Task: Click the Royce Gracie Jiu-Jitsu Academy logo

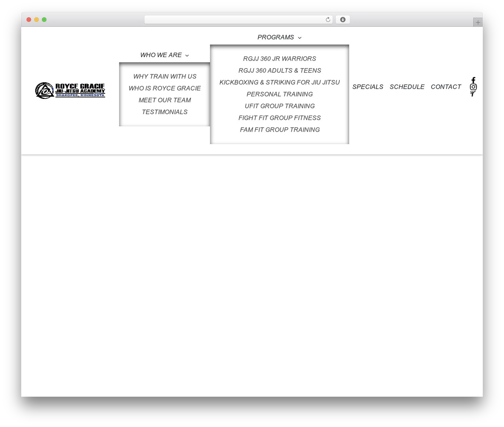Action: tap(70, 91)
